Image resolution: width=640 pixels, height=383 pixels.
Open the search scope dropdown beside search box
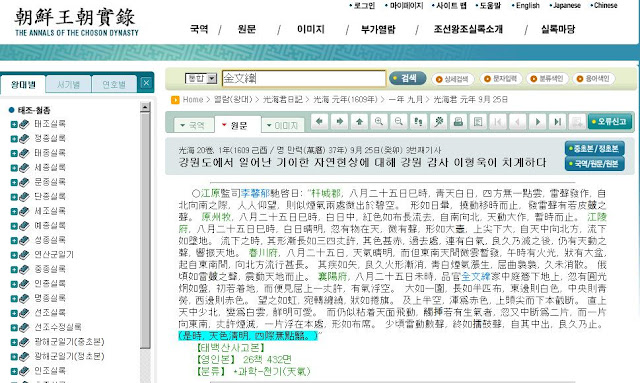[211, 78]
